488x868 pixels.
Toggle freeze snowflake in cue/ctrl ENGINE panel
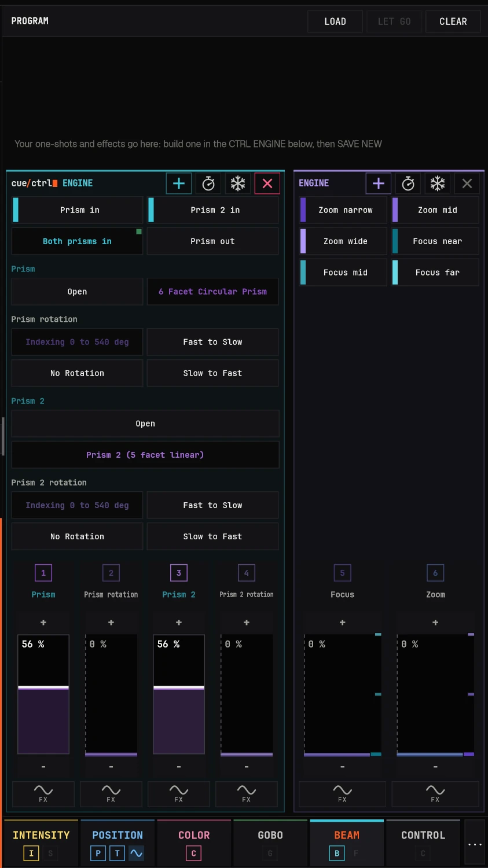tap(238, 183)
